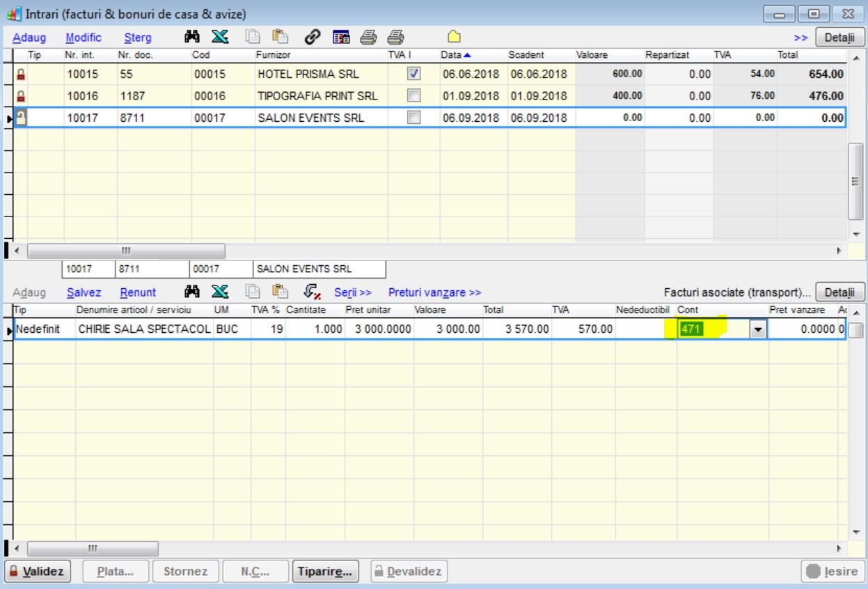Click the Furnizor column header
Image resolution: width=868 pixels, height=589 pixels.
tap(321, 54)
